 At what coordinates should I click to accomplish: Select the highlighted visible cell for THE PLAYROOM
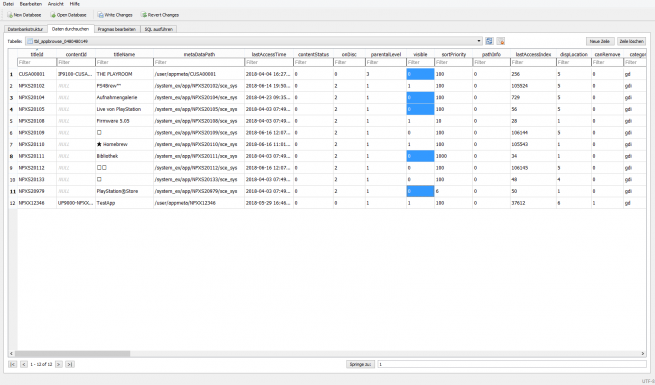pos(420,74)
